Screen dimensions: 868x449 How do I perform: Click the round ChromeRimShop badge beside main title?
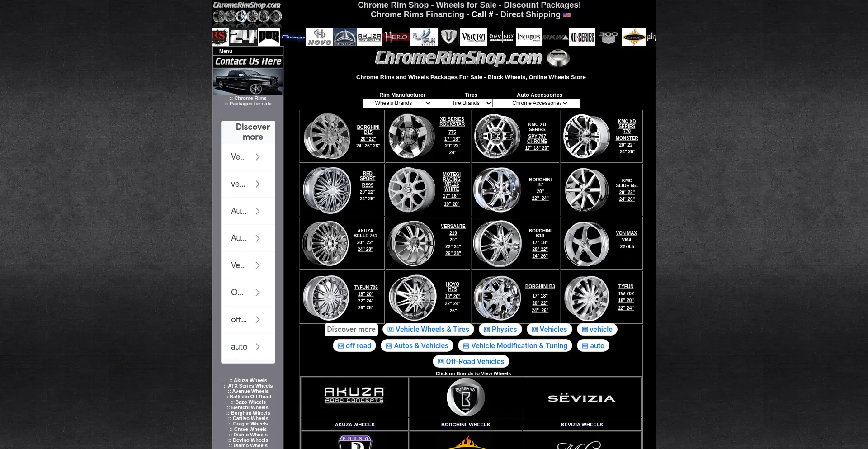coord(558,58)
